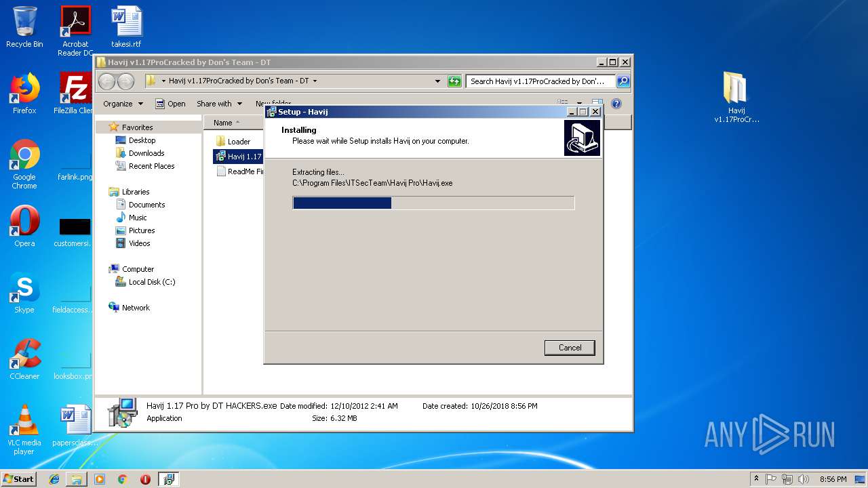Screen dimensions: 868x488
Task: Click the Open toolbar button
Action: tap(170, 104)
